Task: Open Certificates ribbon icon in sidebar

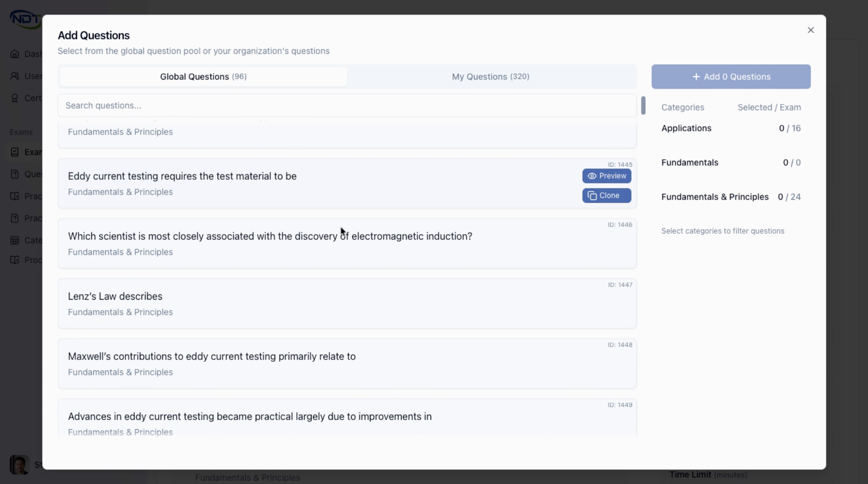Action: pyautogui.click(x=15, y=98)
